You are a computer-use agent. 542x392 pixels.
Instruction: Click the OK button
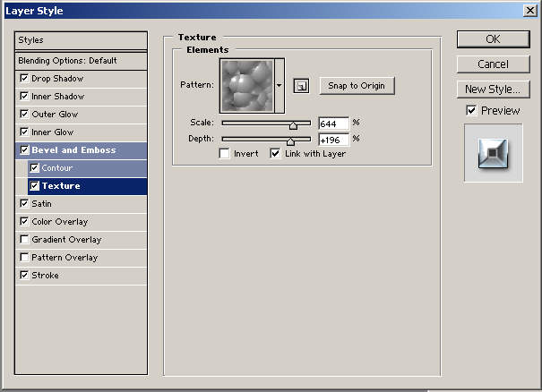(493, 39)
